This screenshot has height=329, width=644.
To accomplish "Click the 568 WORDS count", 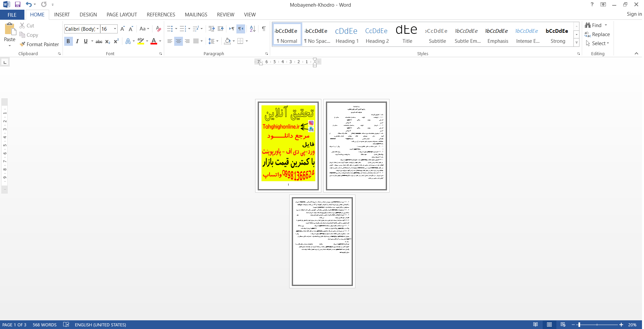I will [x=44, y=325].
